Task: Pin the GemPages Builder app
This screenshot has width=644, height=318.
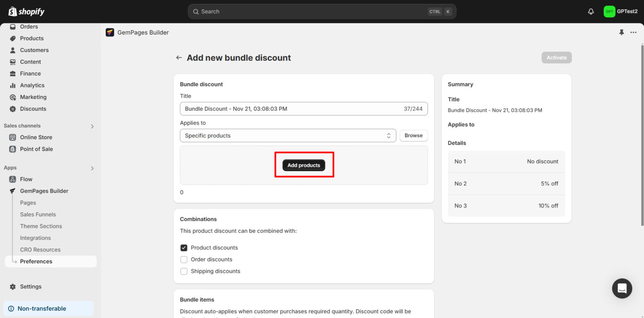Action: point(622,32)
